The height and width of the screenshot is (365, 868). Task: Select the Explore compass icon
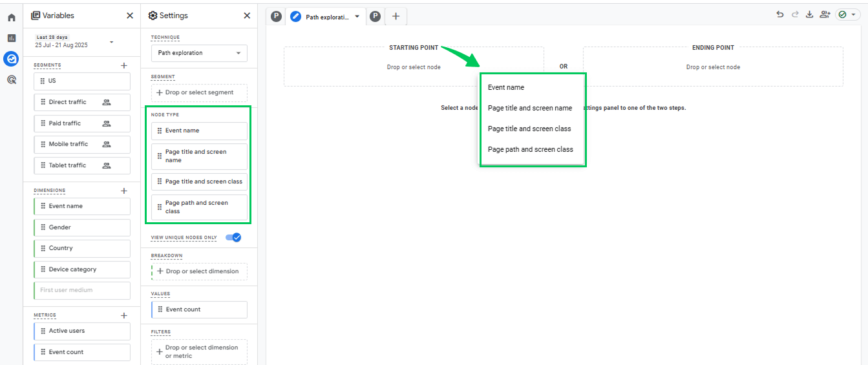[x=11, y=59]
